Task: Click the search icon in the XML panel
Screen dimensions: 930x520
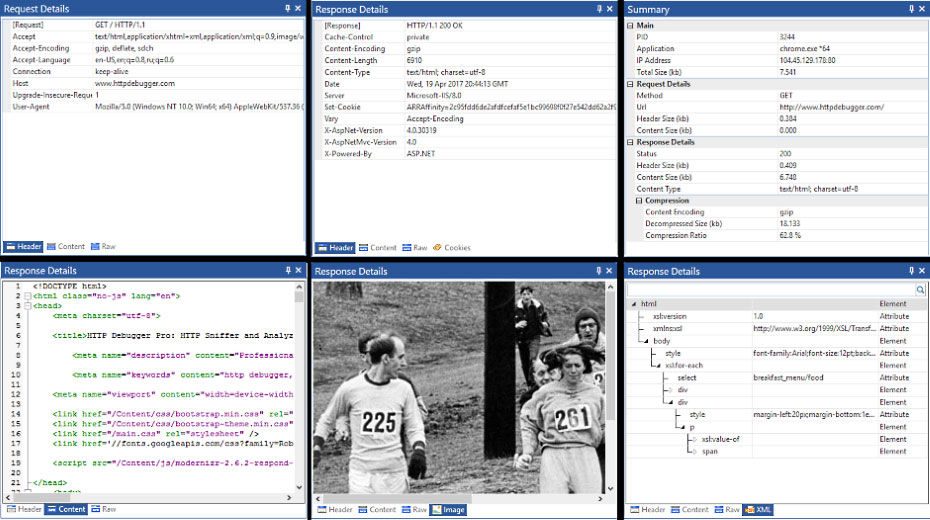Action: [x=921, y=289]
